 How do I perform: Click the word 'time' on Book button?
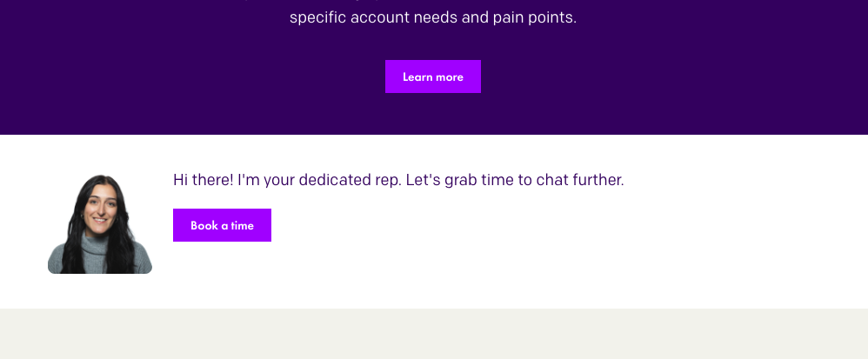(x=242, y=226)
